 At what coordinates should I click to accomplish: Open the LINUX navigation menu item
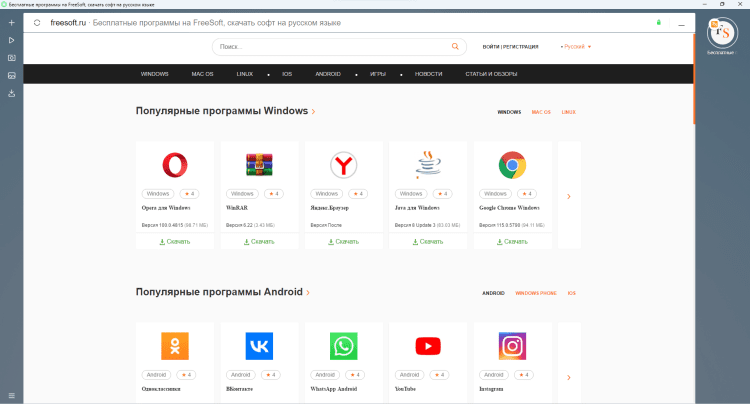click(244, 74)
